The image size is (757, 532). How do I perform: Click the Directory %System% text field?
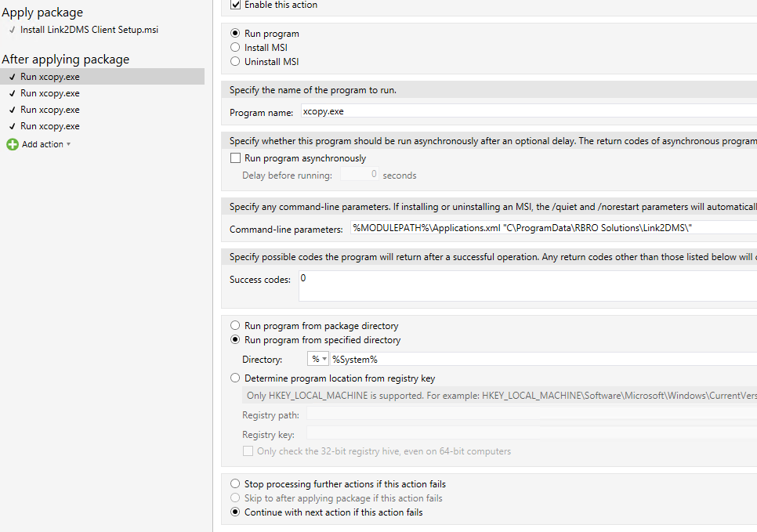(541, 359)
